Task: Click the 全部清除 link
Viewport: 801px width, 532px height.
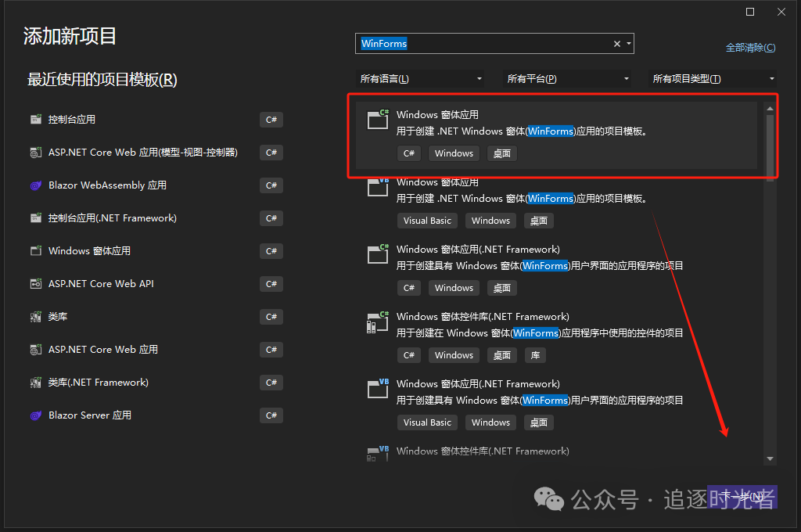Action: pyautogui.click(x=750, y=48)
